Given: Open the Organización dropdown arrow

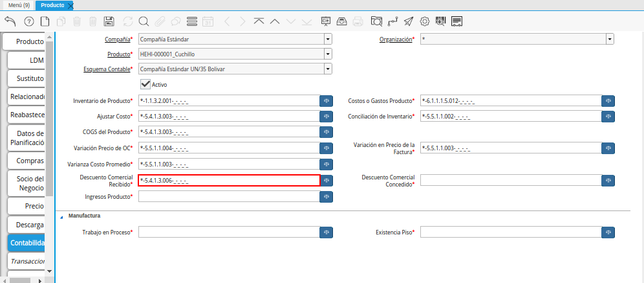Looking at the screenshot, I should [609, 40].
